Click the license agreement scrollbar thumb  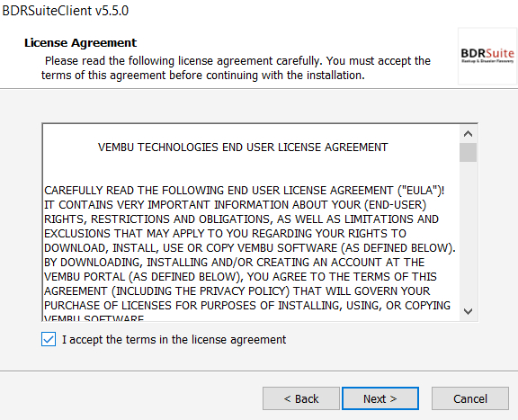pyautogui.click(x=468, y=152)
